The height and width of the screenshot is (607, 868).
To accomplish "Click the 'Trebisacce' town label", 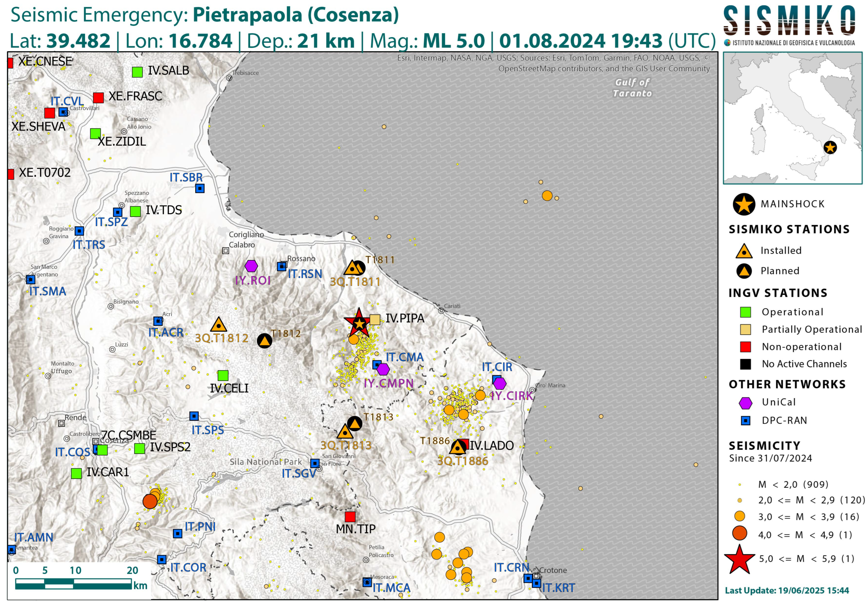I will [246, 73].
